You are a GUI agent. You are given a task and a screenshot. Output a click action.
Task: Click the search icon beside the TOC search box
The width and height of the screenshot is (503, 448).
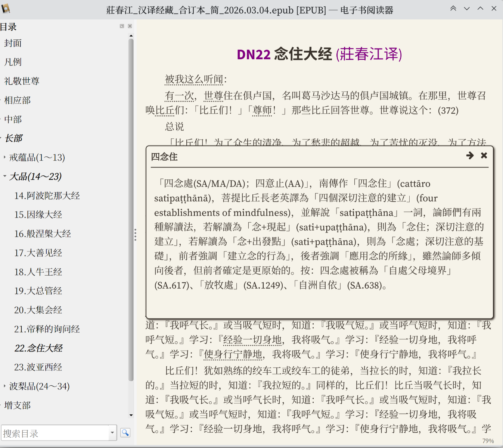[x=125, y=433]
